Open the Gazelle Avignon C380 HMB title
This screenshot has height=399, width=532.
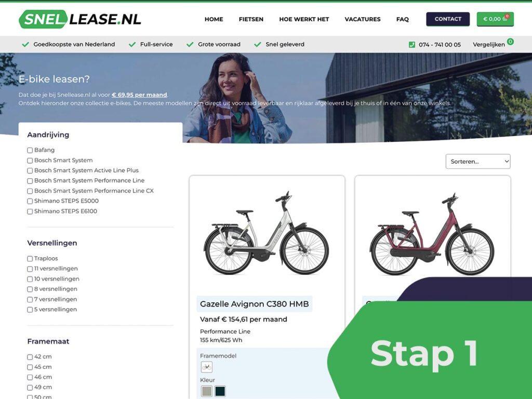(255, 303)
